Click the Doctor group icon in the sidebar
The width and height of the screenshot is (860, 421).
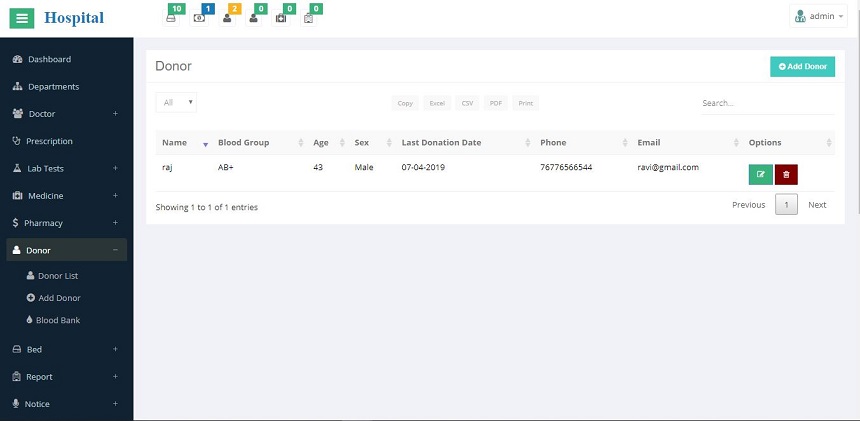pyautogui.click(x=18, y=113)
